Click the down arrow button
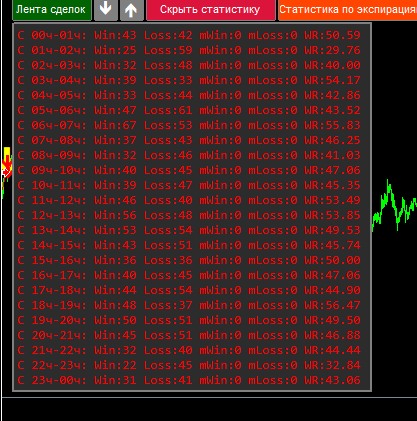The height and width of the screenshot is (421, 417). click(x=106, y=10)
